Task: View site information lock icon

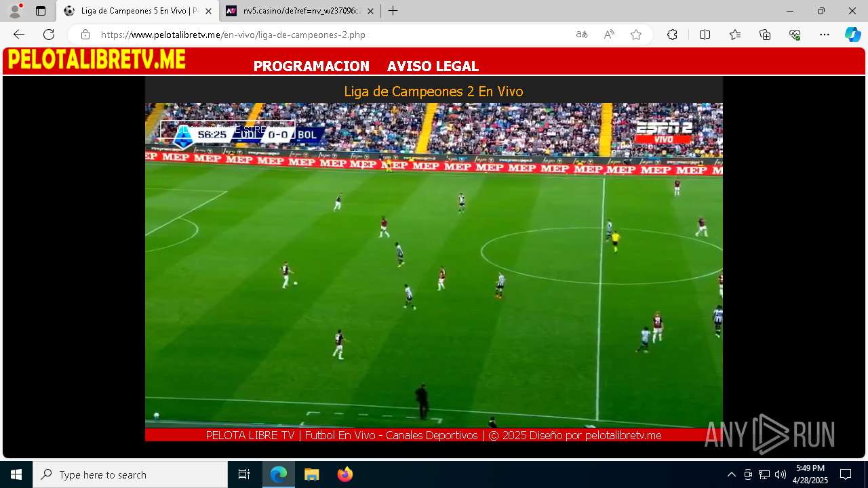Action: [85, 35]
